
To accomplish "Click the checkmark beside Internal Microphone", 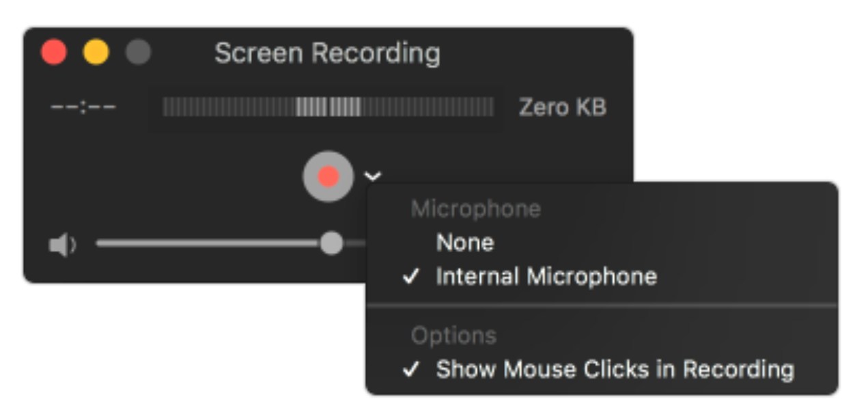I will click(410, 277).
